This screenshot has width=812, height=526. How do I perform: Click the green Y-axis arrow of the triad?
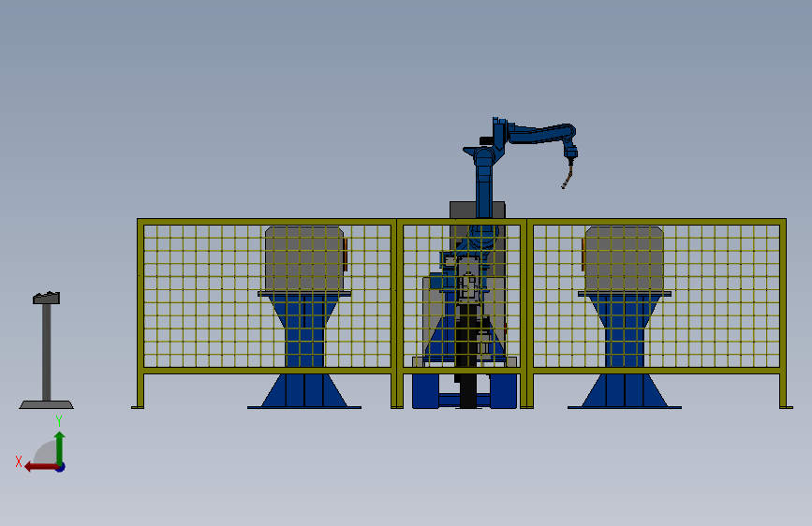60,447
